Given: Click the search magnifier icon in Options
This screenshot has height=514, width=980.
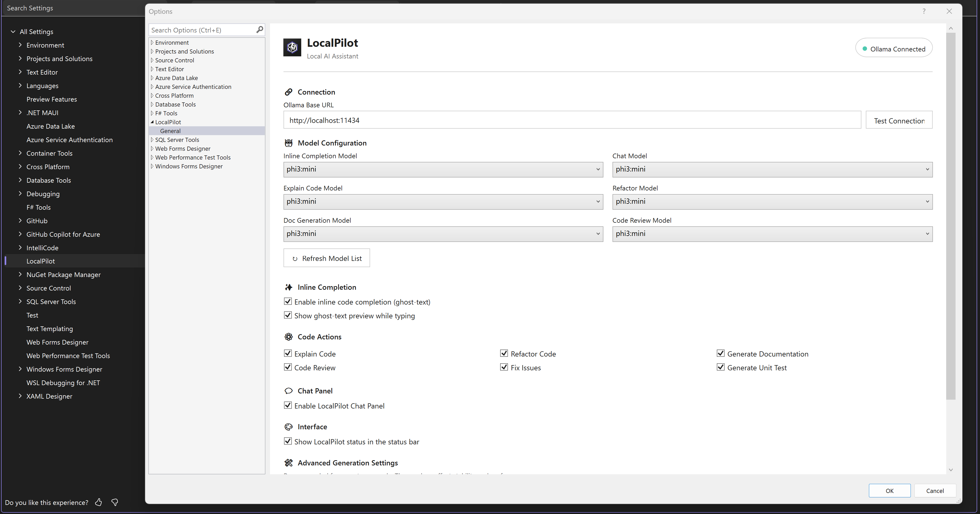Looking at the screenshot, I should 260,30.
